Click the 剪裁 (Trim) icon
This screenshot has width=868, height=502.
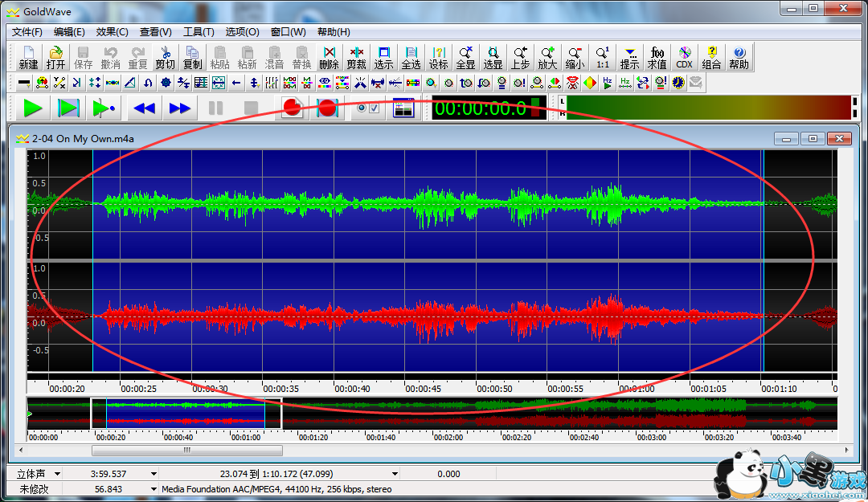coord(356,57)
